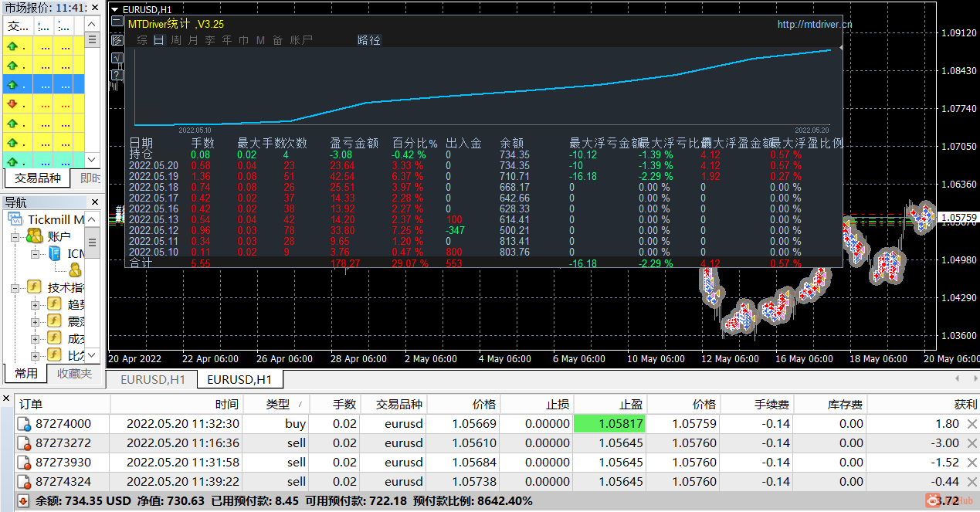
Task: Expand the 趋势 indicators subfolder
Action: click(x=35, y=304)
